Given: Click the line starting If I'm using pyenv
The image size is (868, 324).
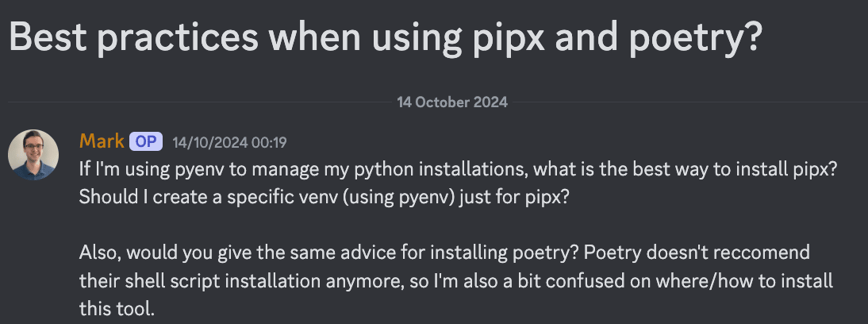Looking at the screenshot, I should tap(457, 170).
